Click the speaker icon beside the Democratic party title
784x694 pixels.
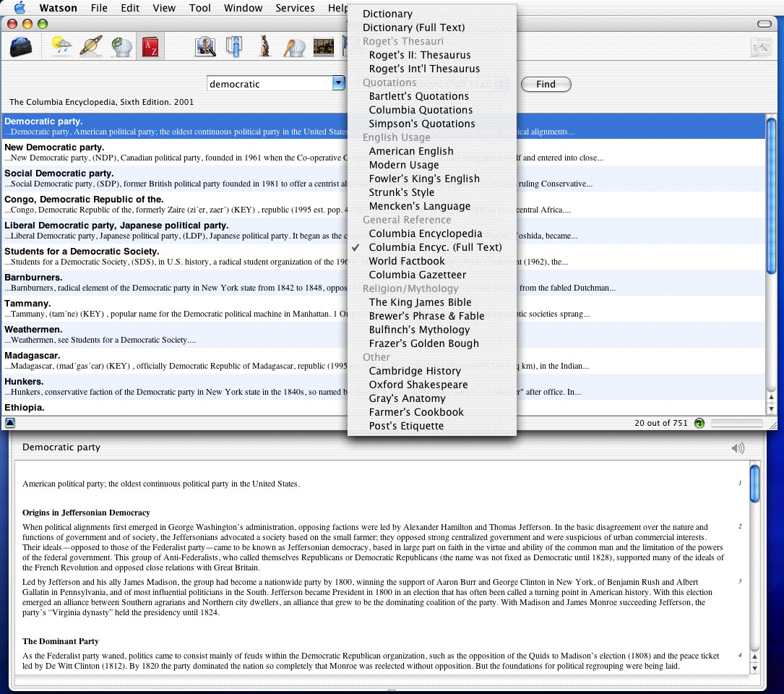(738, 447)
